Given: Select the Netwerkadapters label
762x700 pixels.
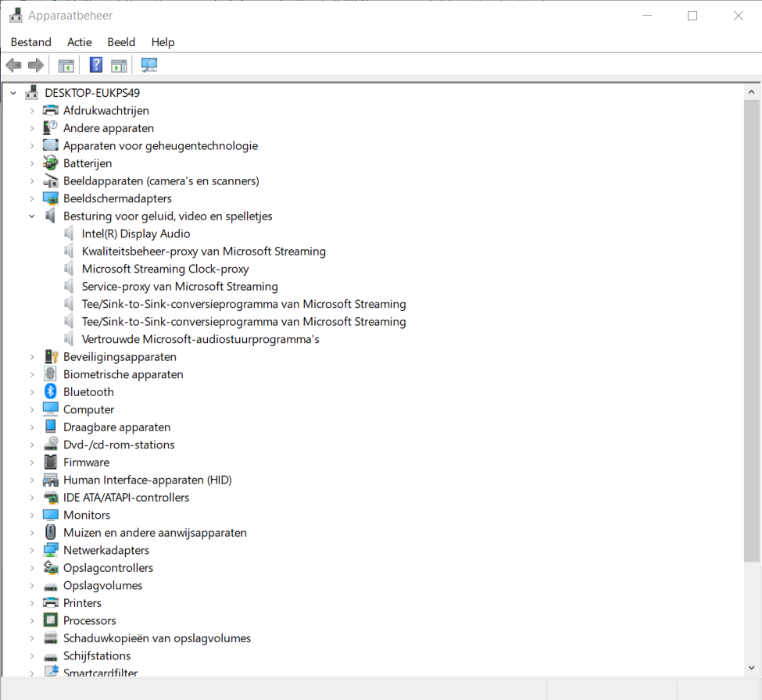Looking at the screenshot, I should point(106,550).
